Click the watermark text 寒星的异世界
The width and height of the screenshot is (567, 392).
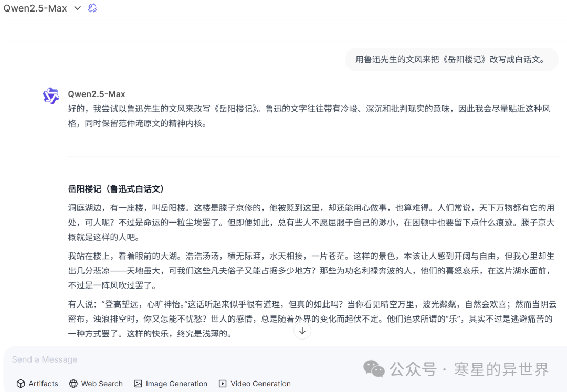501,369
